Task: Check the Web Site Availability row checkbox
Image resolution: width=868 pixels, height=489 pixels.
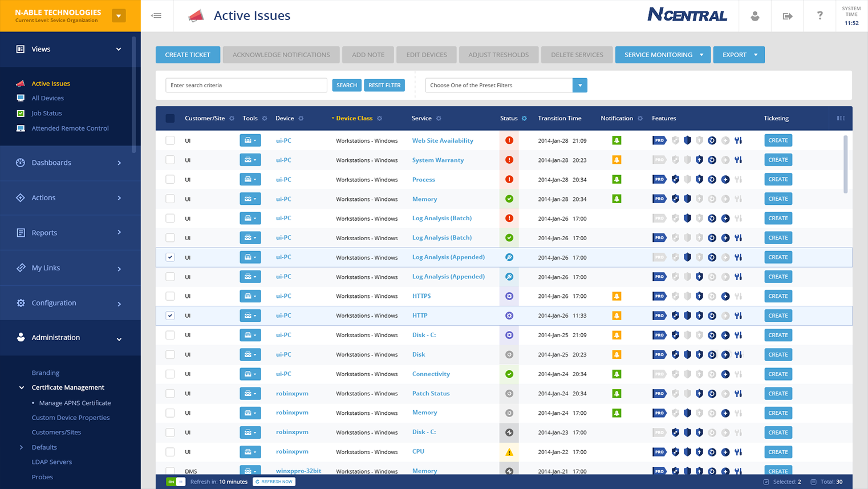Action: [170, 140]
